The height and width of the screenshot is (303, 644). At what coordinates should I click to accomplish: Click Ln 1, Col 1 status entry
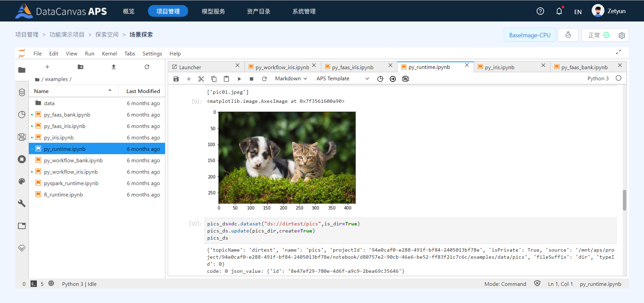tap(560, 284)
